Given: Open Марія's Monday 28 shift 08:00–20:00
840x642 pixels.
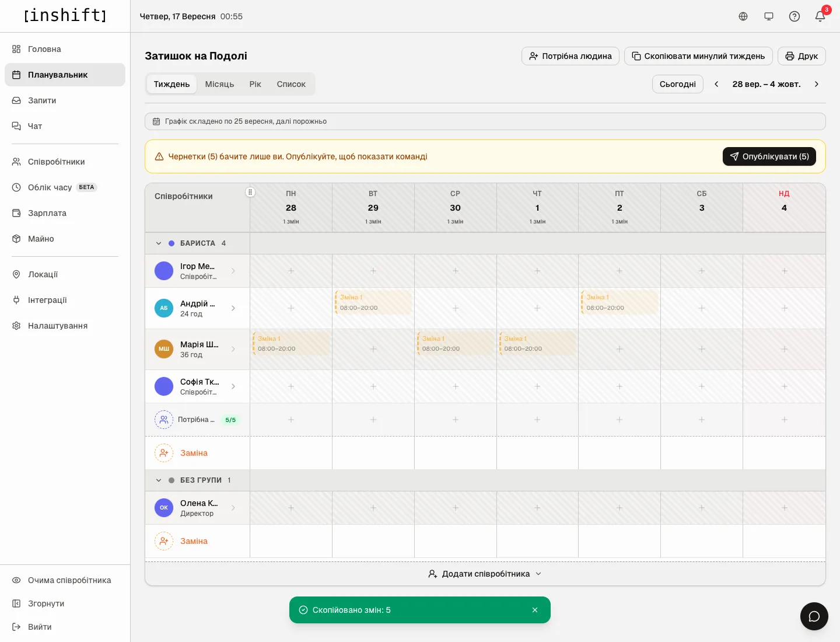Looking at the screenshot, I should [x=291, y=344].
